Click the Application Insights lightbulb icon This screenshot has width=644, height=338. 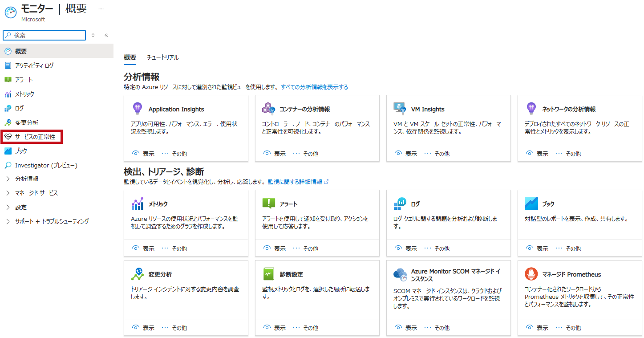pos(137,108)
